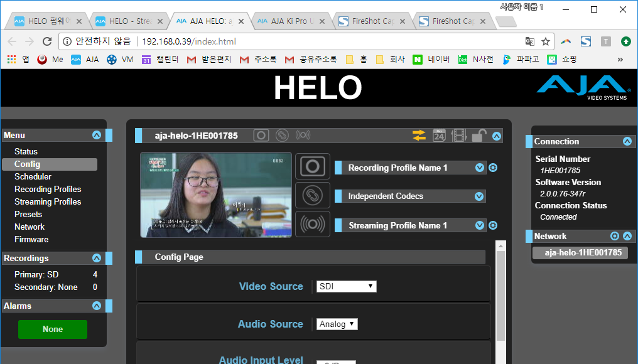Click the Primary: SD recordings row

point(56,274)
